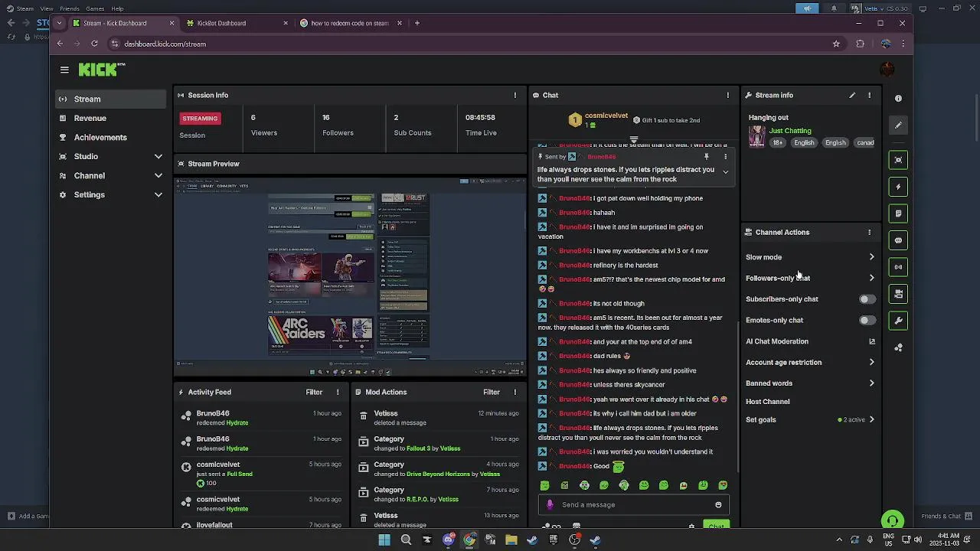Screen dimensions: 980x551
Task: Click BrunoB46 username in first Activity Feed row
Action: (213, 413)
